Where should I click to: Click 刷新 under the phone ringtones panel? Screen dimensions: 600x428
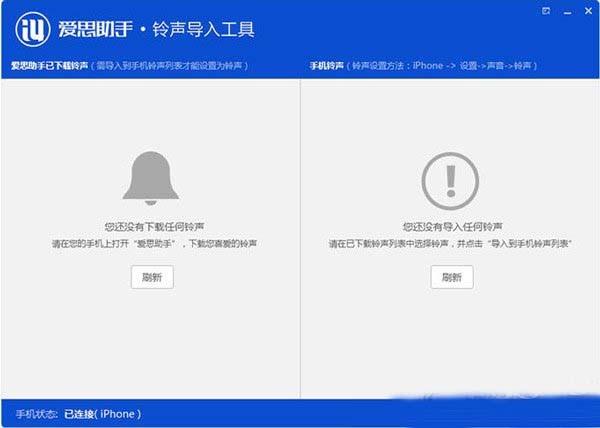pyautogui.click(x=452, y=277)
